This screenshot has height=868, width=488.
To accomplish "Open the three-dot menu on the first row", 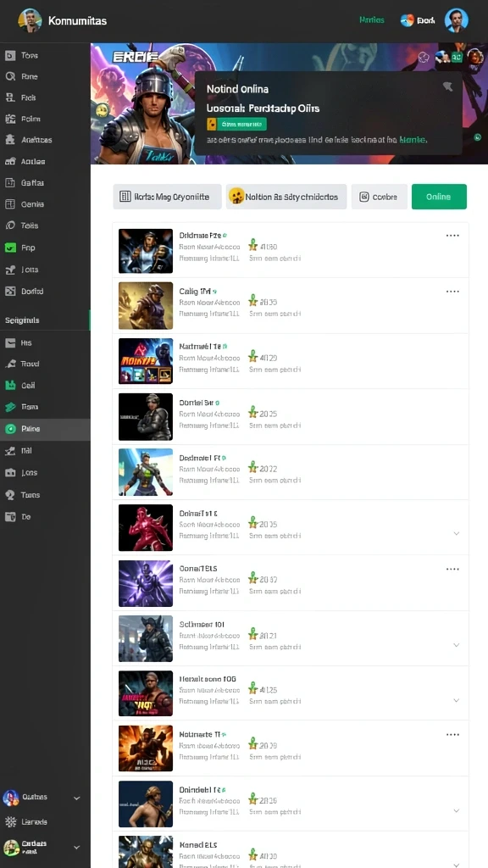I will pos(452,236).
